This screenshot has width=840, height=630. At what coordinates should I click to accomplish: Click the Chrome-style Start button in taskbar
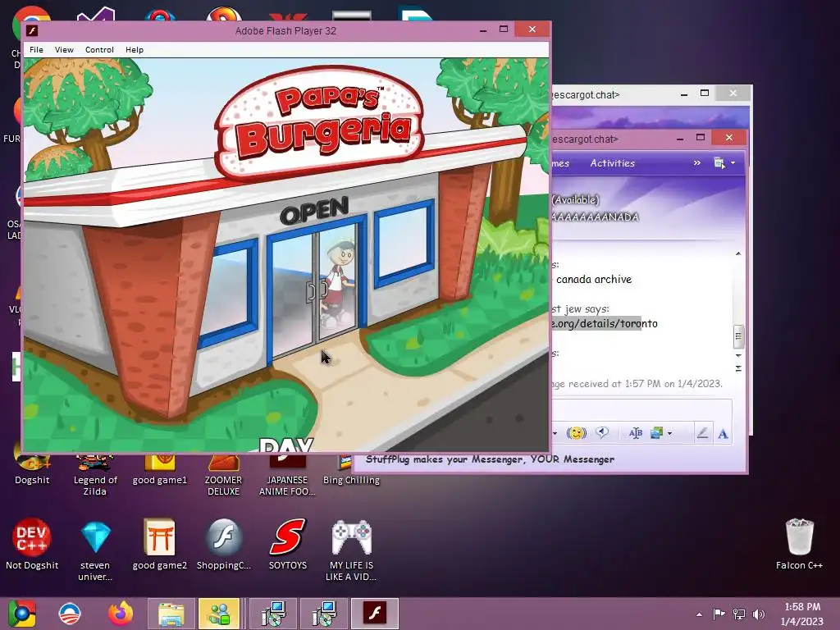(22, 614)
